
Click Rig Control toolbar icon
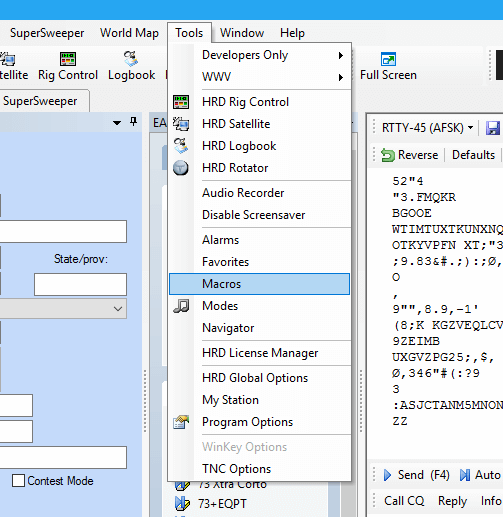(68, 66)
